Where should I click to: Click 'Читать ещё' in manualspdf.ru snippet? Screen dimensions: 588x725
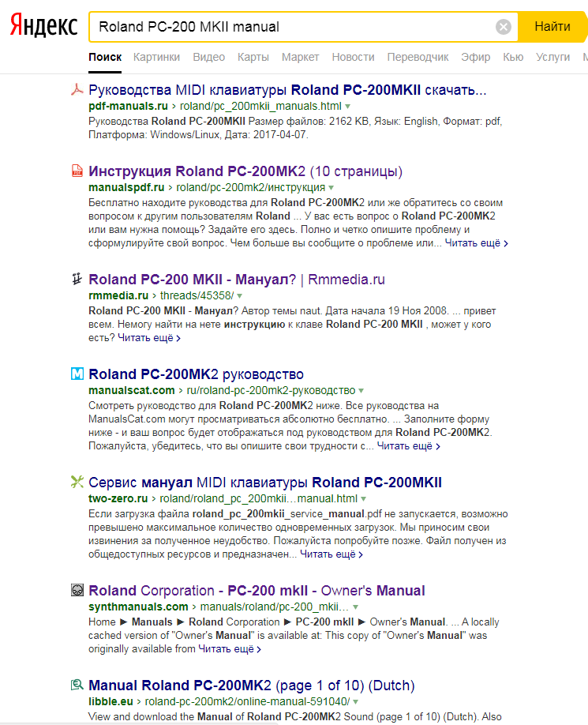coord(476,243)
